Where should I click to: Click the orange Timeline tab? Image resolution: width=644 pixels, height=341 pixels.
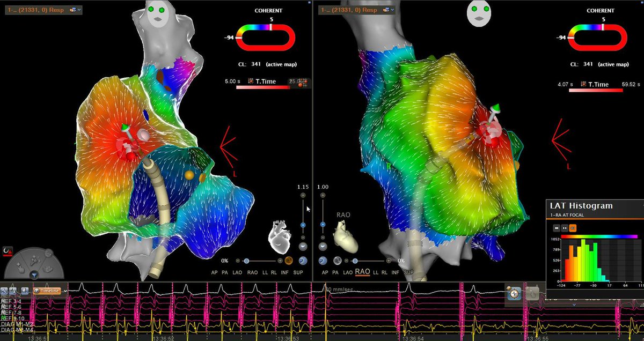coord(47,291)
